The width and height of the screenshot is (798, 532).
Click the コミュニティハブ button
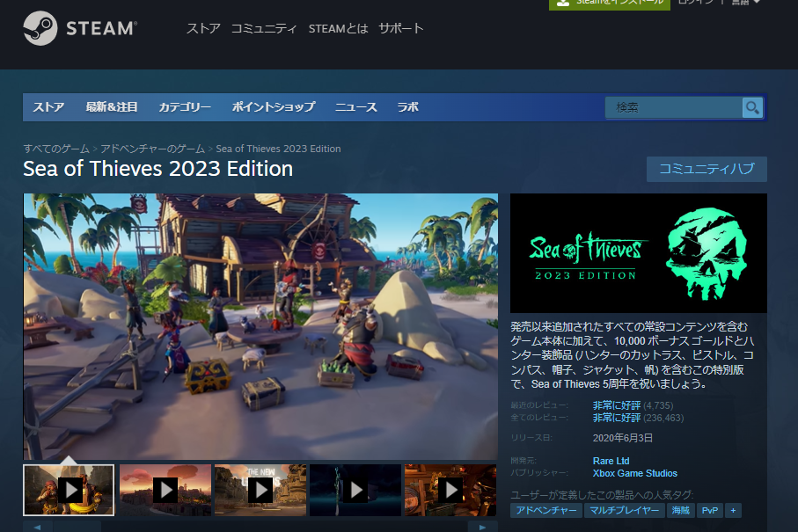706,169
